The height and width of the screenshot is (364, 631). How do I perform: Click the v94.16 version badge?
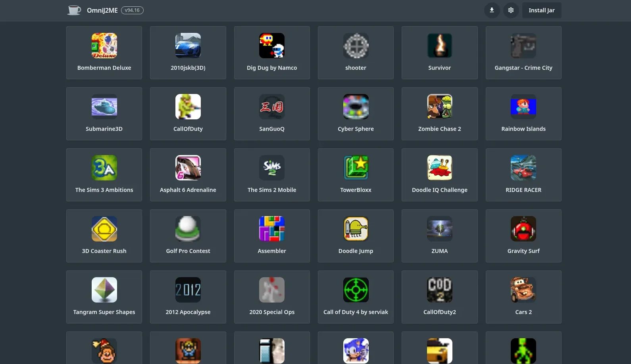(x=132, y=10)
